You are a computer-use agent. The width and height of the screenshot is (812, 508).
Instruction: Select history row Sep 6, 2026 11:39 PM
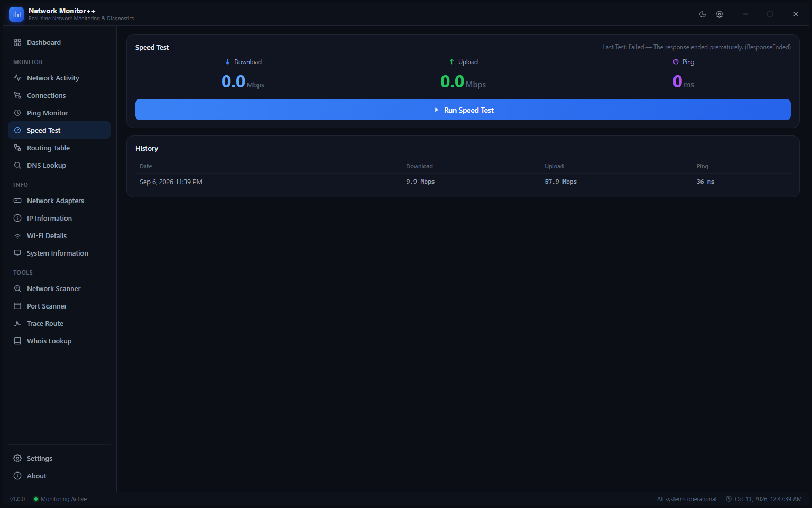click(x=463, y=182)
